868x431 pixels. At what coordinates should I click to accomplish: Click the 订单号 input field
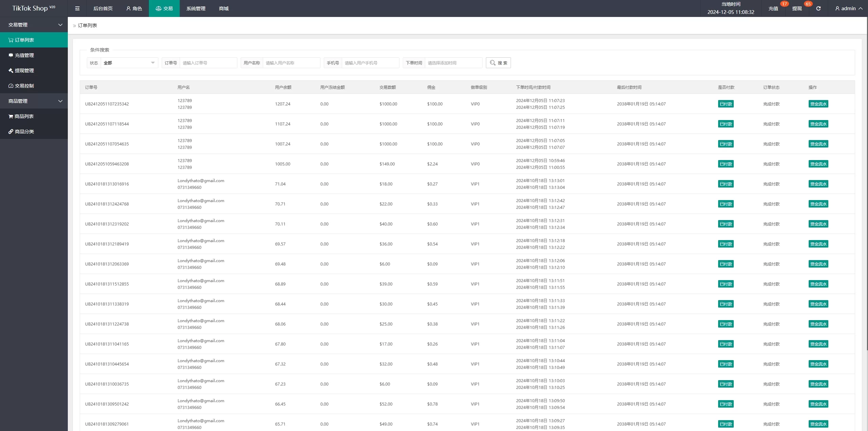[x=208, y=63]
